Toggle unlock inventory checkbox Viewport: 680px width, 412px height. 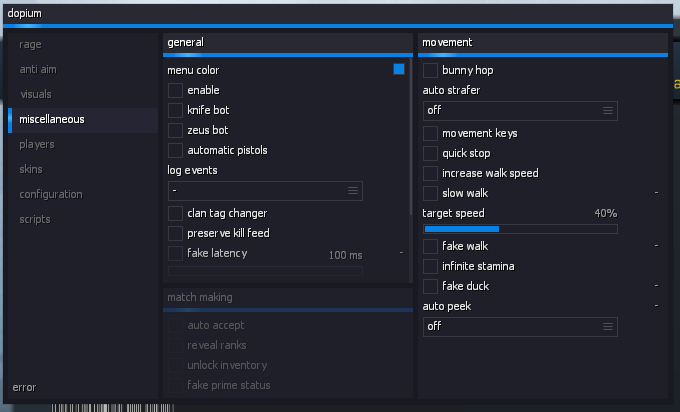(175, 365)
